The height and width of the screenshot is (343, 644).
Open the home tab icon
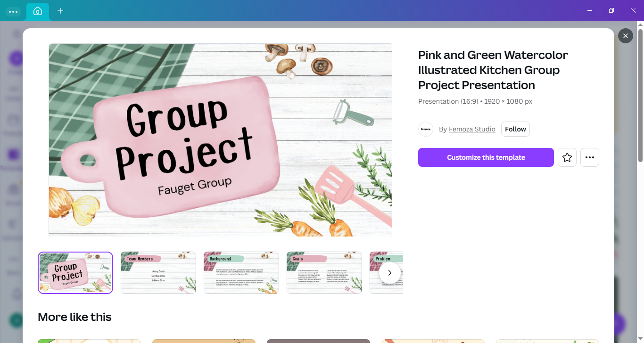coord(38,11)
